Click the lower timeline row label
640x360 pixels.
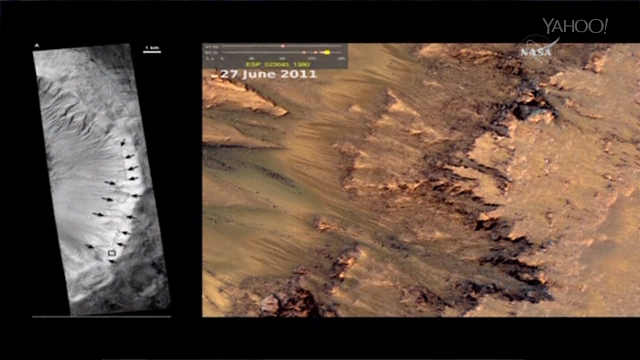(x=211, y=53)
